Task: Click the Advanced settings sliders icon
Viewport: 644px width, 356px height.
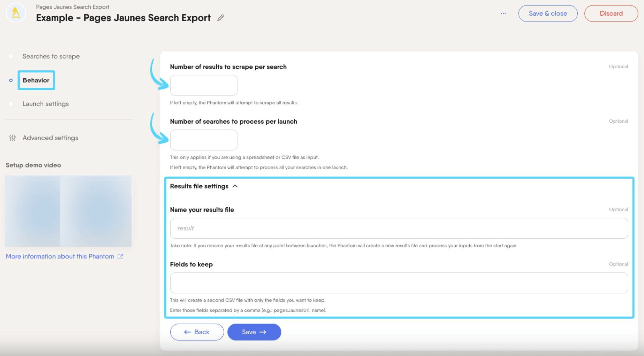Action: click(13, 138)
